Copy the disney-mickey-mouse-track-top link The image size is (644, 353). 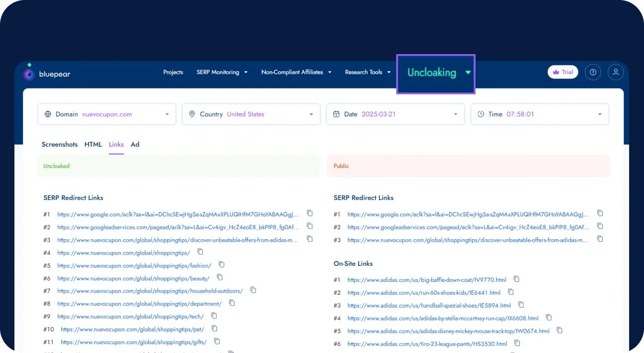[x=560, y=331]
